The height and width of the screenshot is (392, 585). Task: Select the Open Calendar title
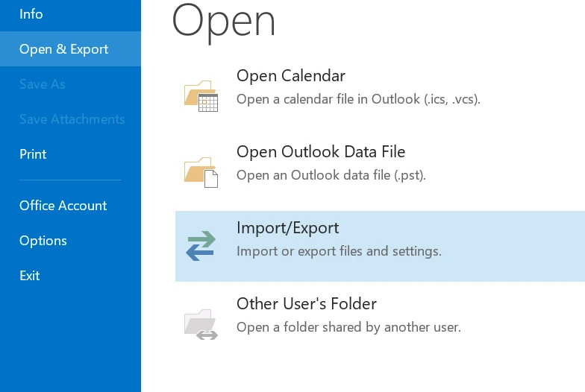(x=291, y=76)
